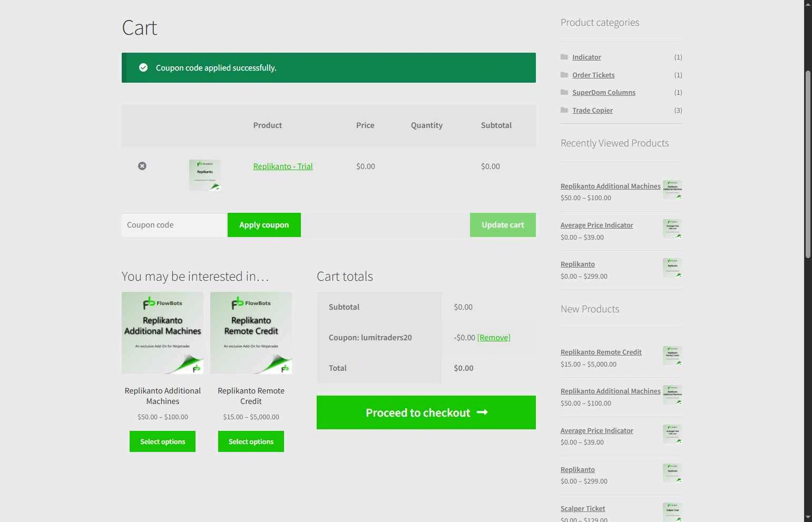The height and width of the screenshot is (522, 812).
Task: Open the Trade Copier category
Action: point(592,110)
